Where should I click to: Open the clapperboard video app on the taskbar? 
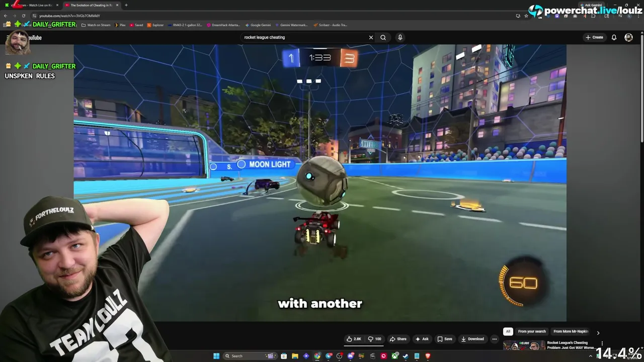[x=372, y=356]
